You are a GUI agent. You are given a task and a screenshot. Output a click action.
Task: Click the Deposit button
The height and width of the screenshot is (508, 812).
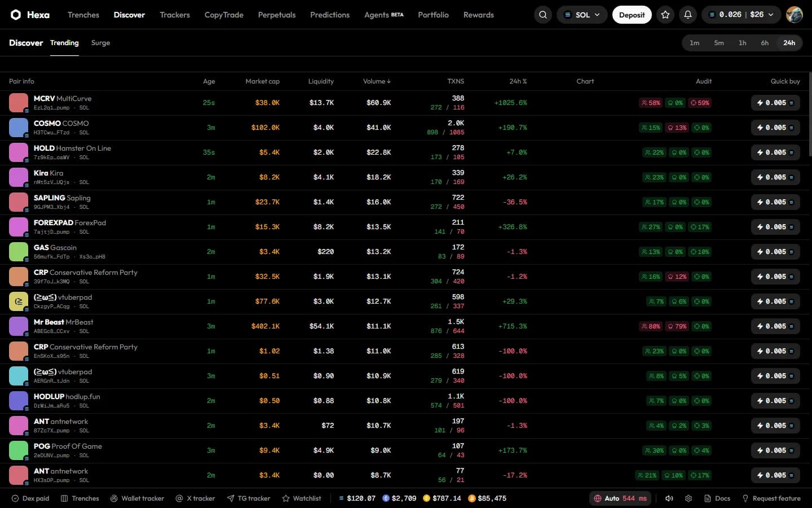coord(632,15)
